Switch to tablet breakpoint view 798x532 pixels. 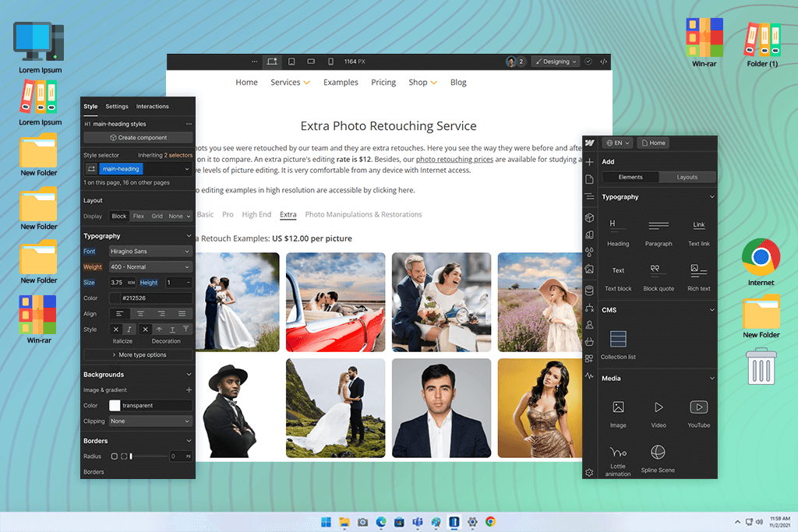point(291,62)
